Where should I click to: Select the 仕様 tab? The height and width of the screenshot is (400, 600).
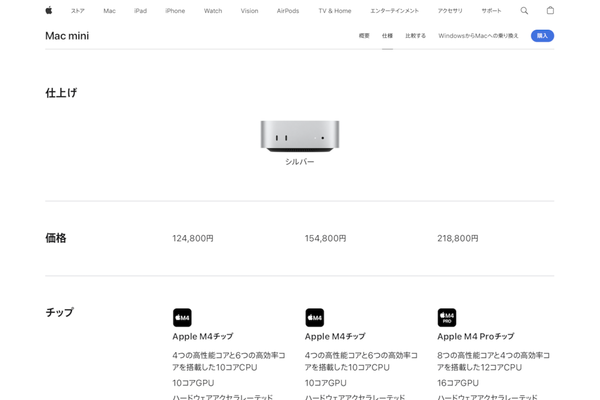tap(387, 36)
